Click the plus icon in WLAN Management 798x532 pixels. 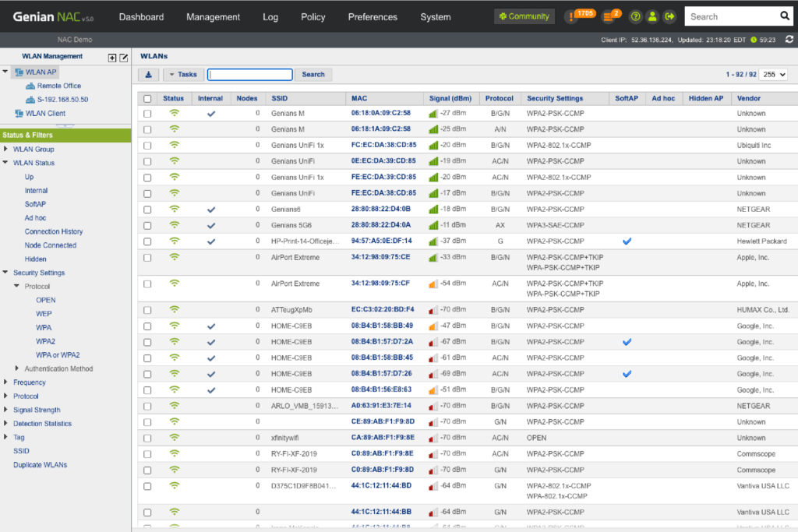[x=112, y=58]
